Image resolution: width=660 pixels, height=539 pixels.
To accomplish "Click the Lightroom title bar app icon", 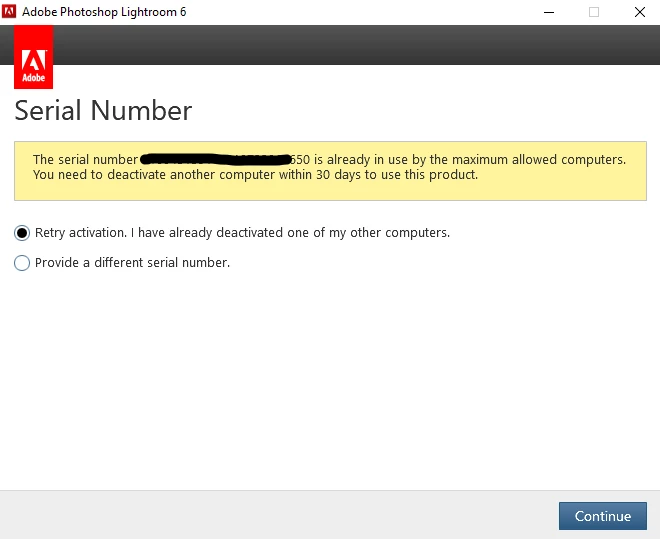I will tap(9, 11).
